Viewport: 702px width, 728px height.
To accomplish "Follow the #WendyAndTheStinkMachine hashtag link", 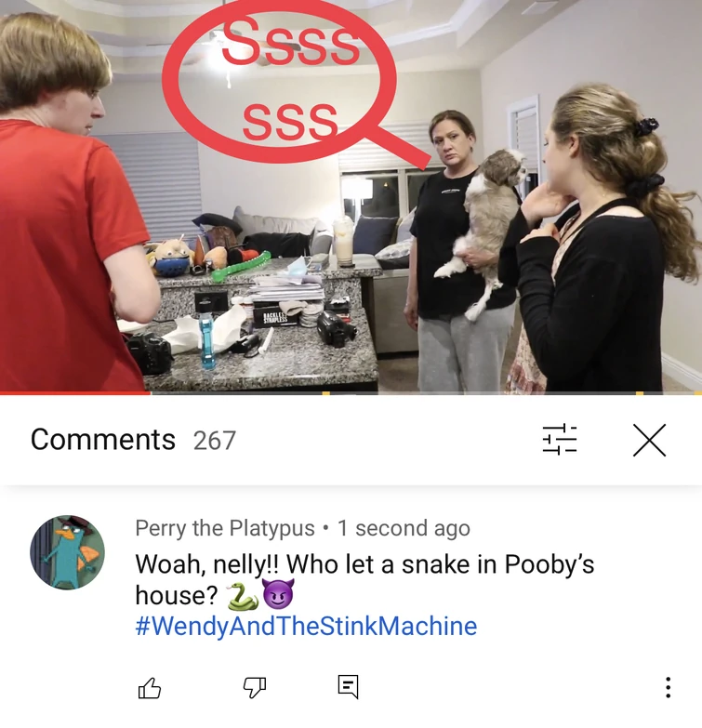I will point(306,626).
